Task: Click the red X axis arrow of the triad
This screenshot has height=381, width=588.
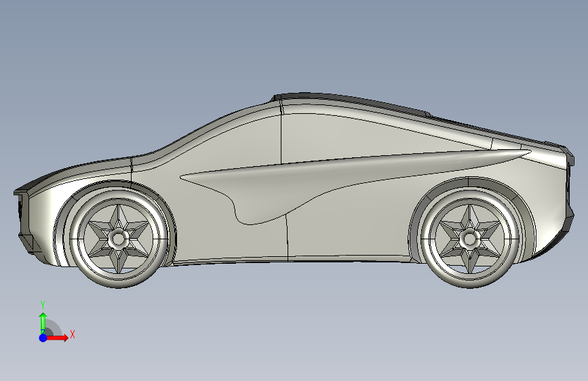Action: click(58, 338)
